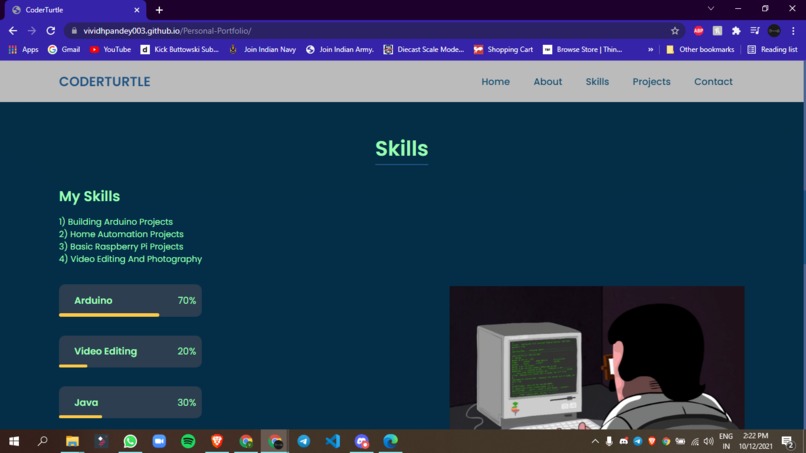Expand the hidden system tray icons
The height and width of the screenshot is (453, 806).
pyautogui.click(x=595, y=441)
